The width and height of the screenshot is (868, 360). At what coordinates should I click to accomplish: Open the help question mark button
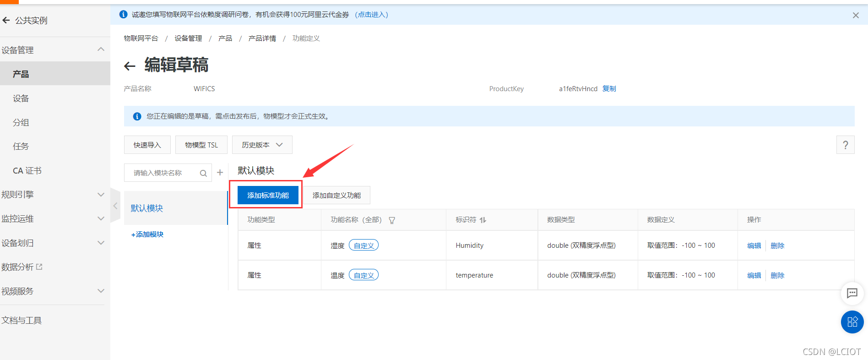(845, 145)
